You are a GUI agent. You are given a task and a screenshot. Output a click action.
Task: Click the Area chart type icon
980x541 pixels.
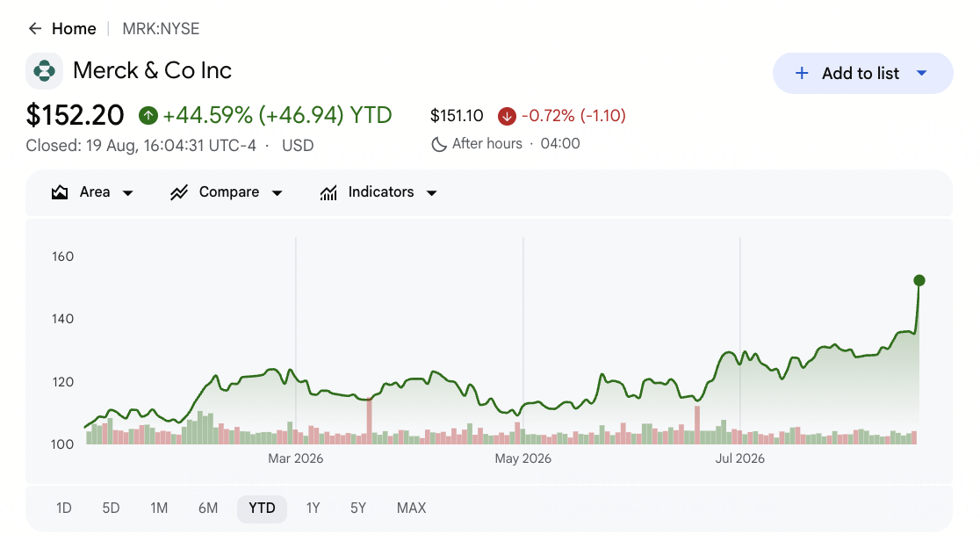(x=60, y=192)
